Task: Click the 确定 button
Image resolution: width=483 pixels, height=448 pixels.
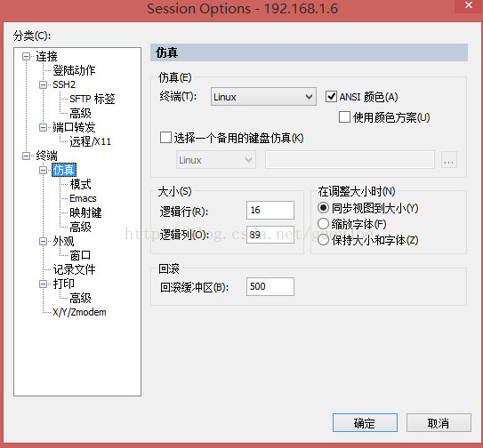Action: click(365, 423)
